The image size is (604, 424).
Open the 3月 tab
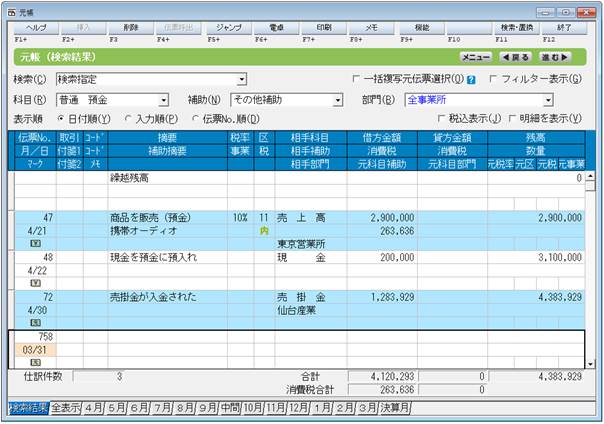pos(367,408)
